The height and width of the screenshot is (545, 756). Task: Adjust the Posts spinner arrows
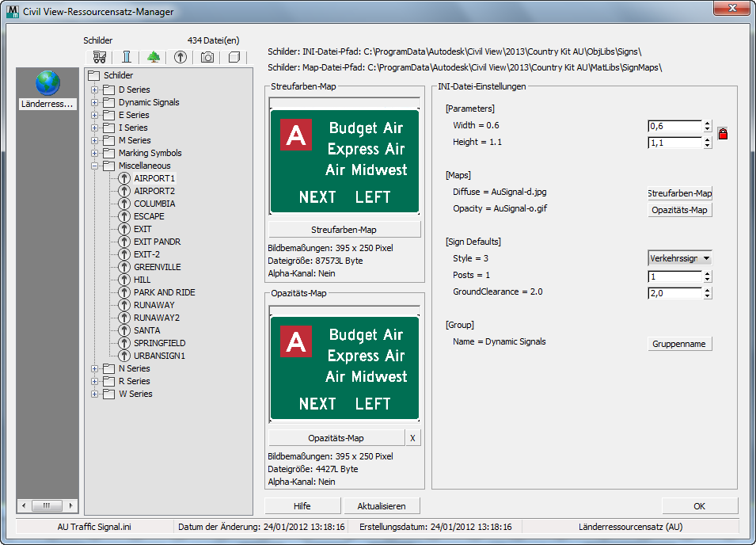pyautogui.click(x=707, y=276)
